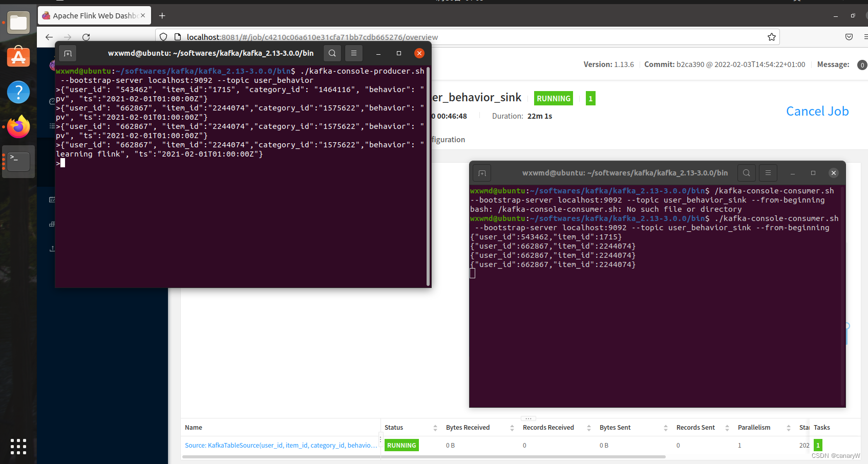Viewport: 868px width, 464px height.
Task: Click the green Tasks badge in source row
Action: click(x=818, y=445)
